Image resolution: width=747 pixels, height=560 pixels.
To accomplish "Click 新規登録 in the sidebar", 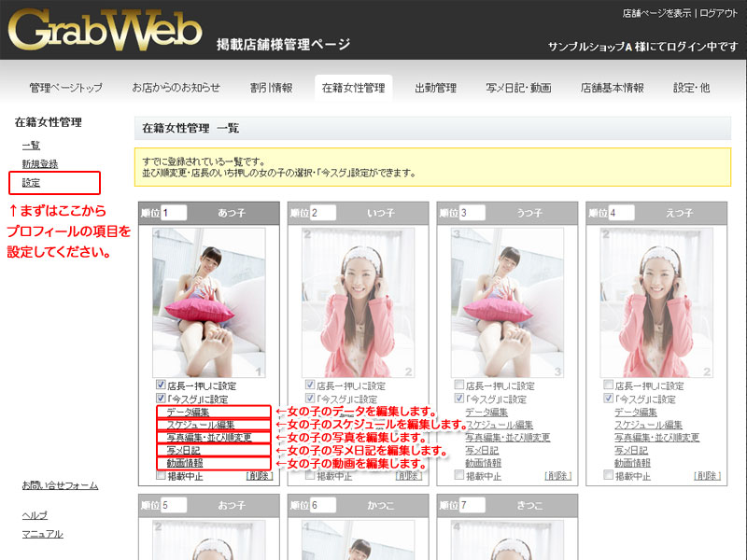I will [x=40, y=164].
